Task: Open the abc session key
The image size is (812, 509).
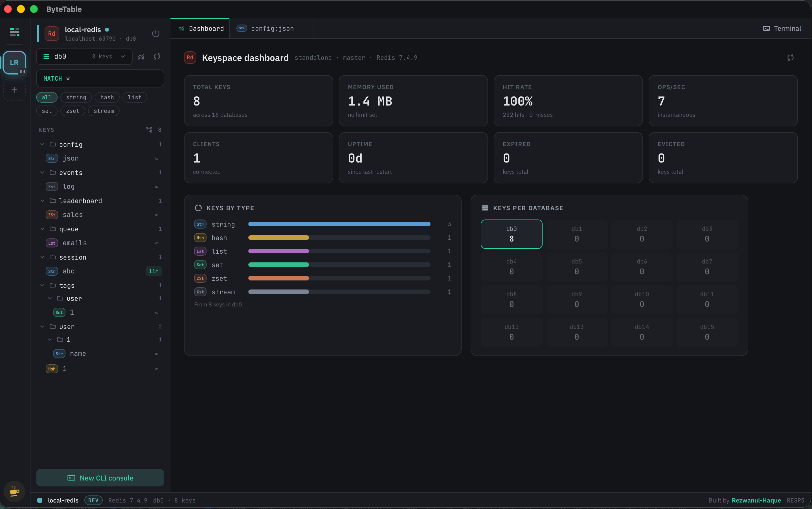Action: 100,271
